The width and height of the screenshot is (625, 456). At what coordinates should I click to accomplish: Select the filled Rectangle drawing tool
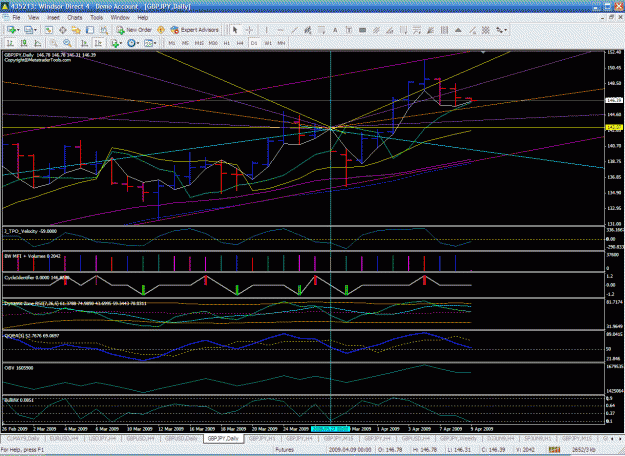[362, 30]
